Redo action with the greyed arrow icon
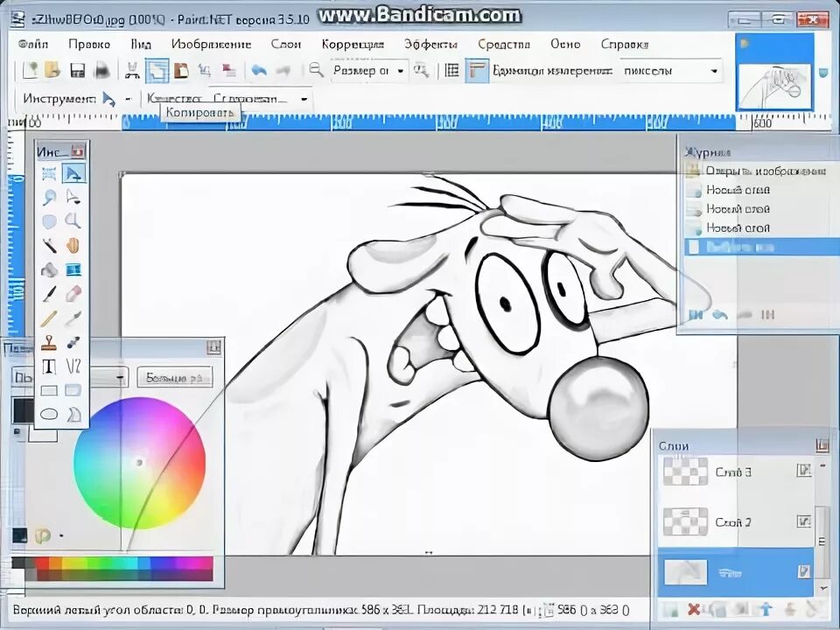This screenshot has height=630, width=840. tap(283, 71)
